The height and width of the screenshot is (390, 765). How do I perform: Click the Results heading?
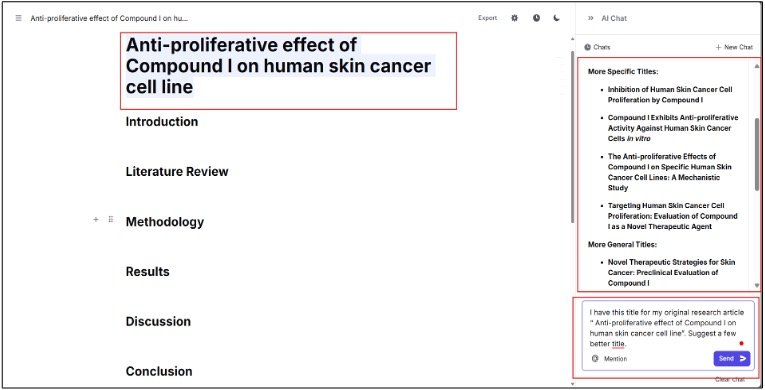[147, 271]
